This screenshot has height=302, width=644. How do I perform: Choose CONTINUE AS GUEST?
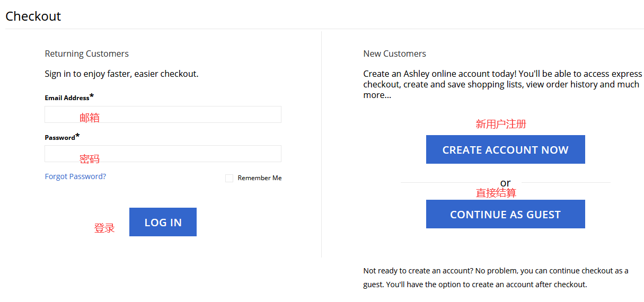pos(505,214)
